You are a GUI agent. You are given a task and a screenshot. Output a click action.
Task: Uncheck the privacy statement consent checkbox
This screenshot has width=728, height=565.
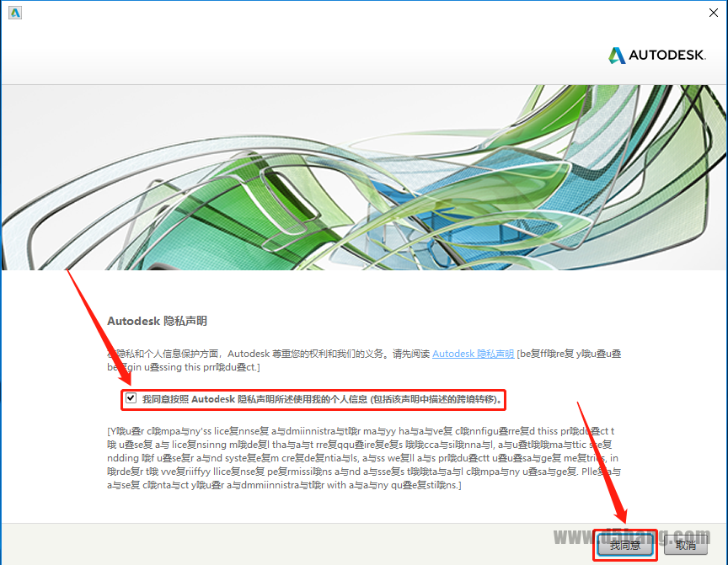coord(131,398)
